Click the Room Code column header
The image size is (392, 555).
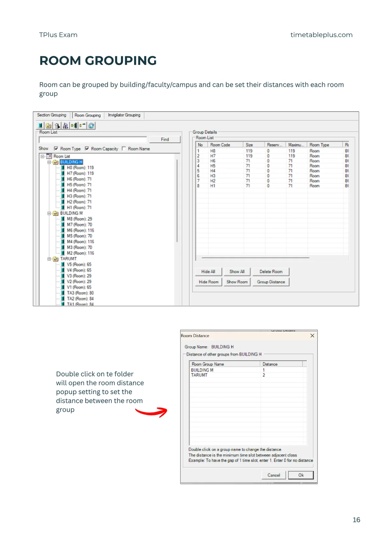225,145
